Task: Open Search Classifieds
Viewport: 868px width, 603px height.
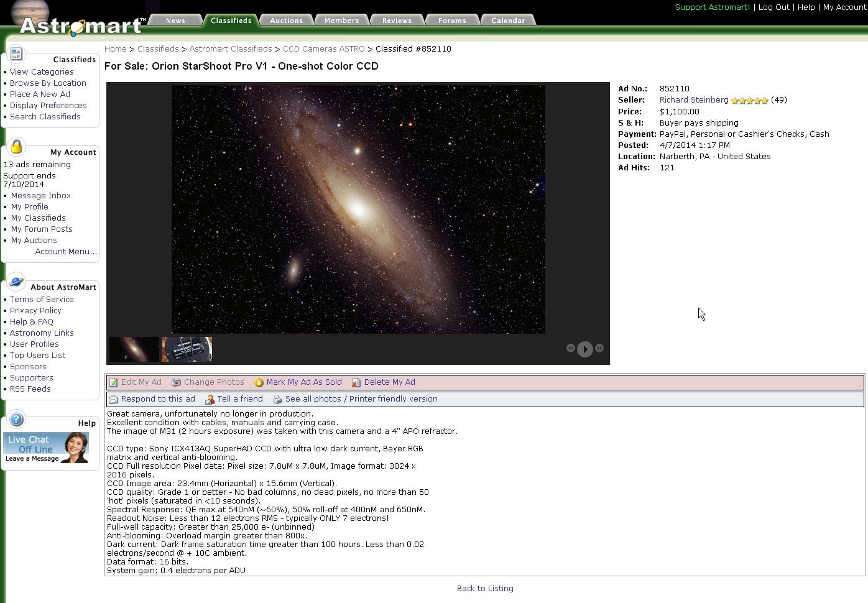Action: (45, 117)
